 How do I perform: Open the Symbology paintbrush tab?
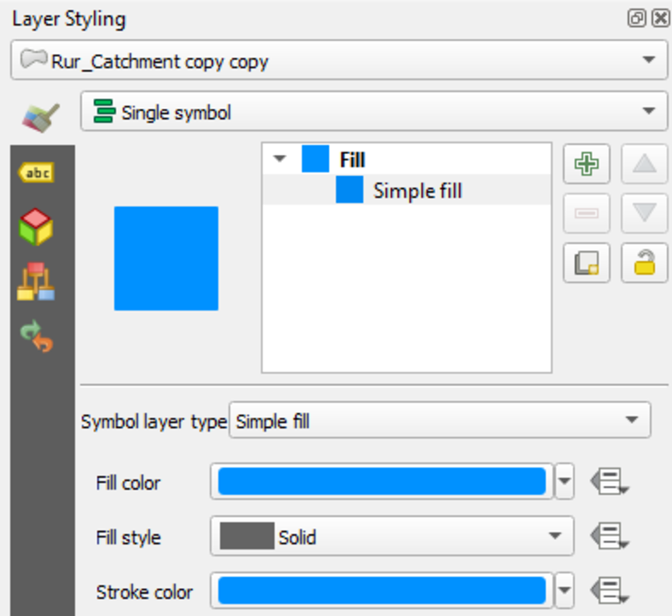pos(41,117)
